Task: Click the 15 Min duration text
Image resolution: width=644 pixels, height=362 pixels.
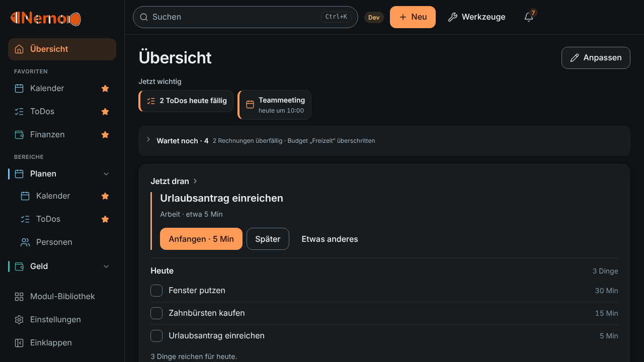Action: pos(606,313)
